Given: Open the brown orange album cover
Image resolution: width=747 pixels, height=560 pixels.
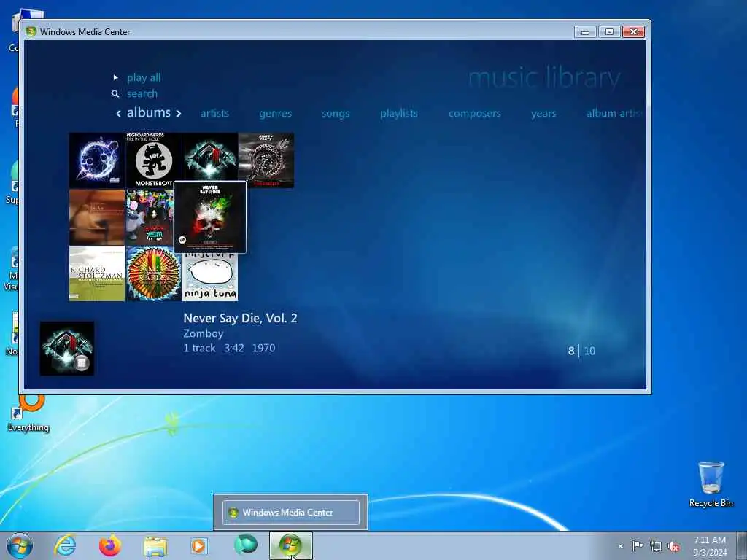Looking at the screenshot, I should [x=97, y=217].
